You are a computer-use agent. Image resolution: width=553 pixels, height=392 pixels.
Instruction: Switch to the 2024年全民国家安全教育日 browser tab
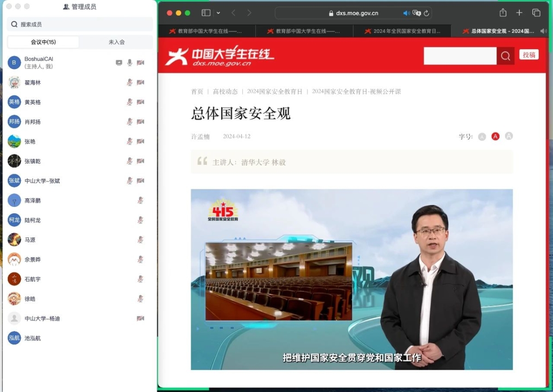402,31
